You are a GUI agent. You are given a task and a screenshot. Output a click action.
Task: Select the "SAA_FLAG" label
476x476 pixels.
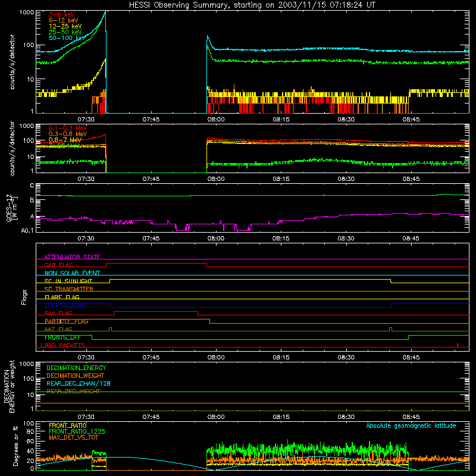pos(58,313)
